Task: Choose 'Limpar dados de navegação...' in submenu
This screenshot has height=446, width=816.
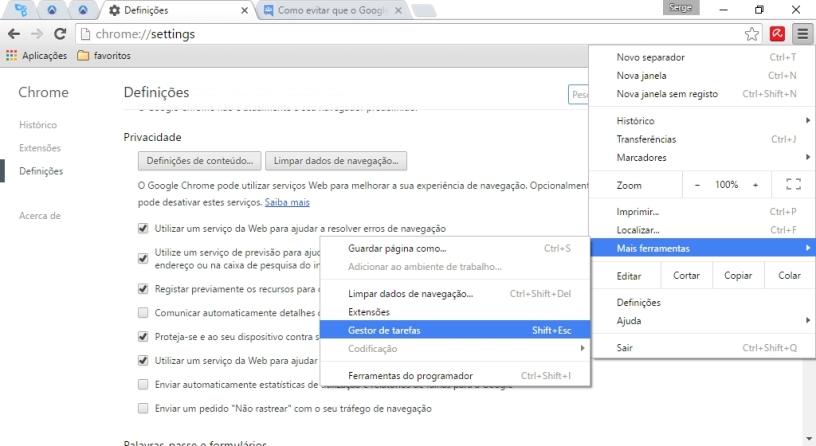Action: 455,294
